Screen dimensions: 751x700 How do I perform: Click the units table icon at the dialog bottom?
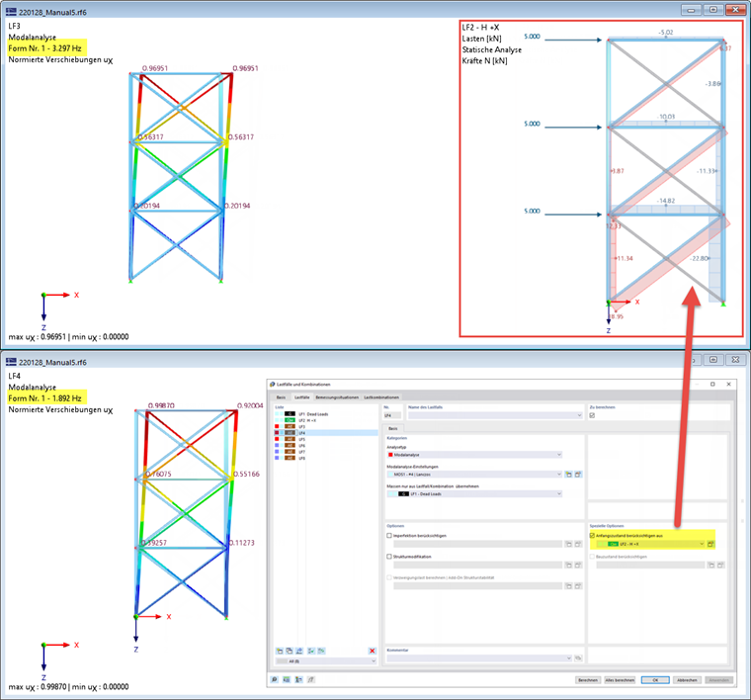click(x=287, y=679)
